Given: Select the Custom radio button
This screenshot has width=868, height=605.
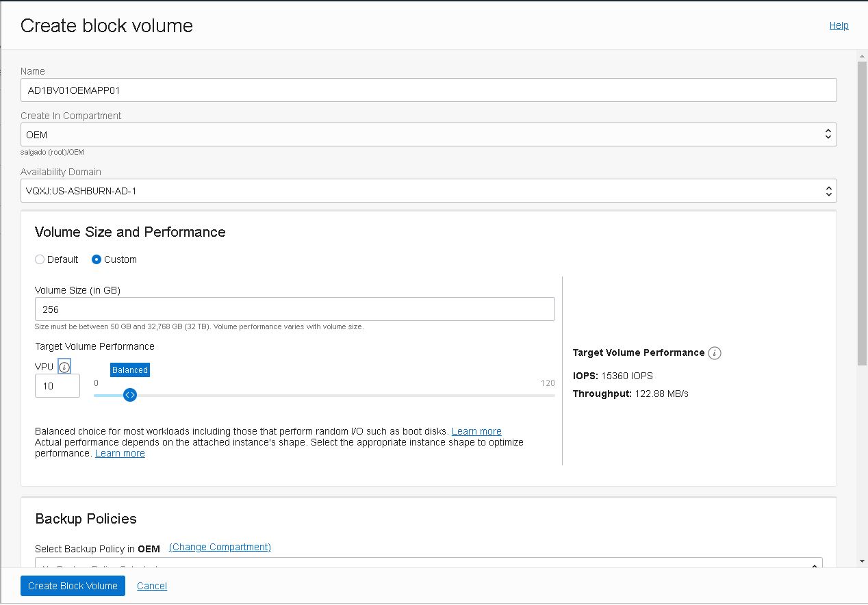Looking at the screenshot, I should [x=97, y=259].
